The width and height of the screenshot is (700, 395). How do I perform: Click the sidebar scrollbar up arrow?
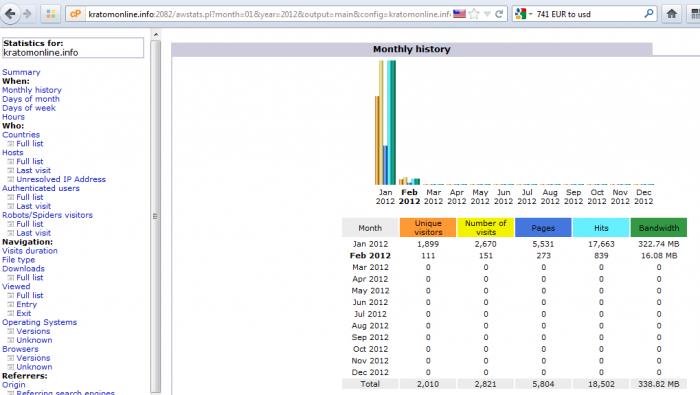tap(155, 34)
